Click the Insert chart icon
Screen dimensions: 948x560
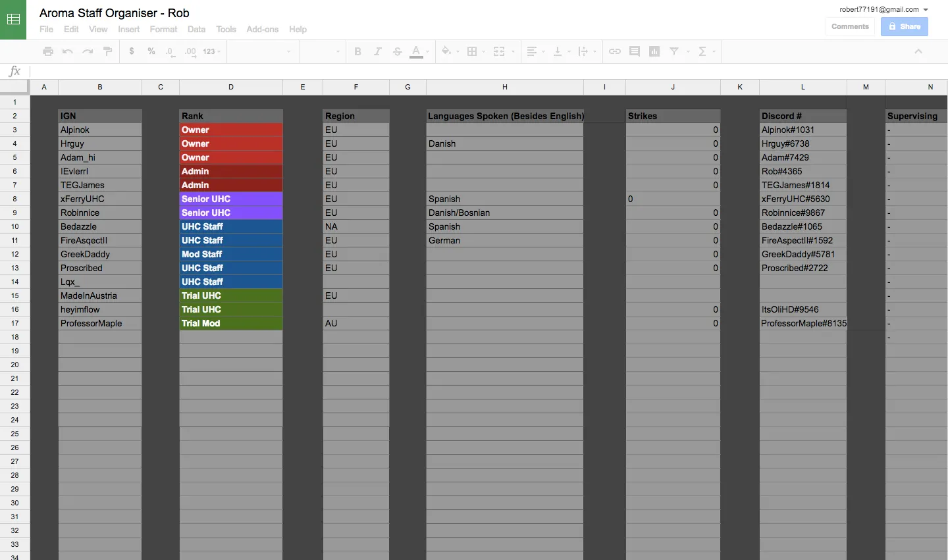click(x=654, y=51)
